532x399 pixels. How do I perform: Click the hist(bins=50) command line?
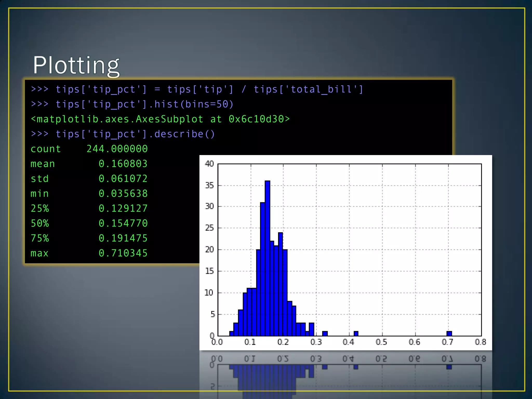(x=132, y=104)
